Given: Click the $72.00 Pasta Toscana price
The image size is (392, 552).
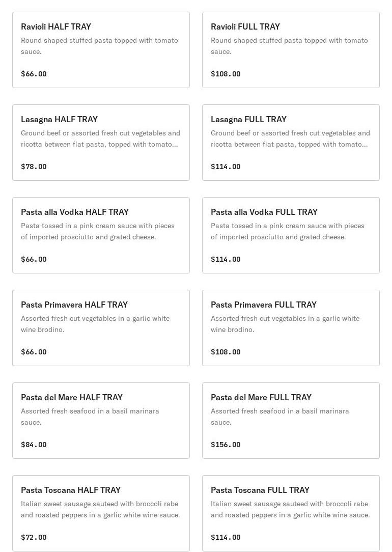Looking at the screenshot, I should tap(34, 537).
